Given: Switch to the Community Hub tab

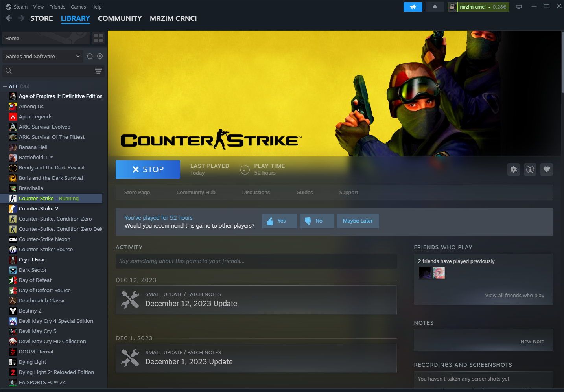Looking at the screenshot, I should (195, 193).
